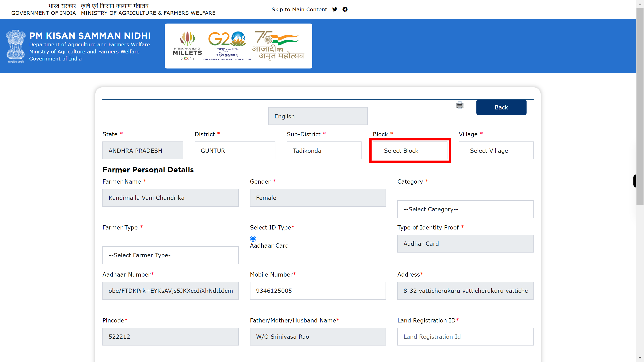
Task: Select Farmer Type from dropdown
Action: (170, 255)
